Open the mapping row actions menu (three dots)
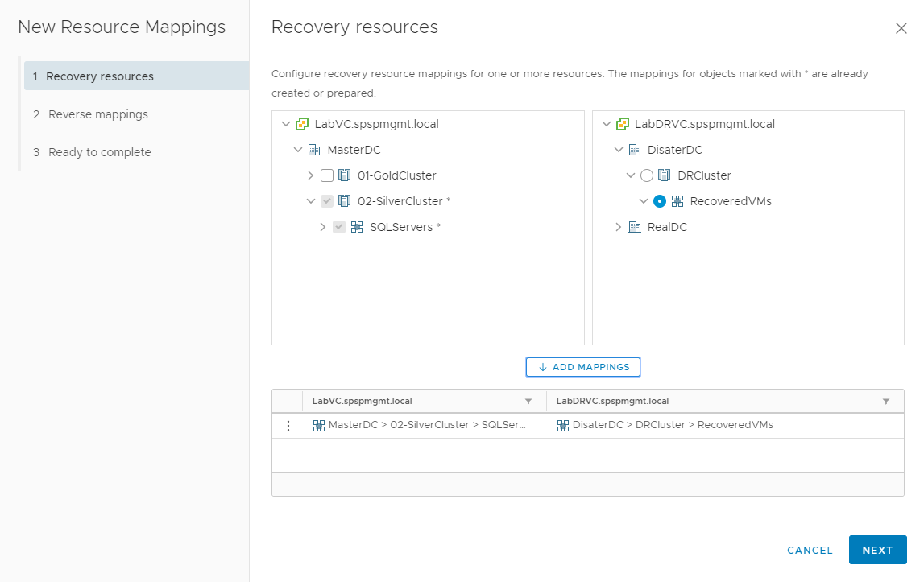Screen dimensions: 924x582 click(x=288, y=425)
